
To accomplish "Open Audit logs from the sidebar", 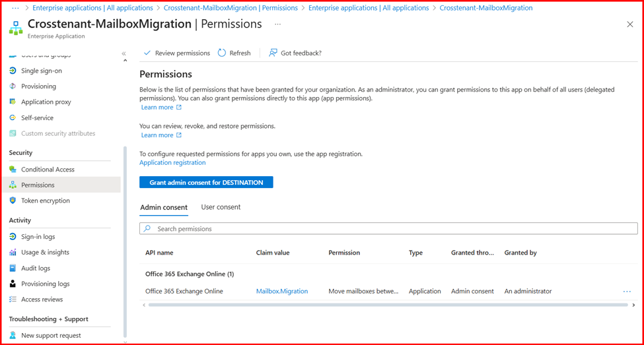I will tap(44, 268).
